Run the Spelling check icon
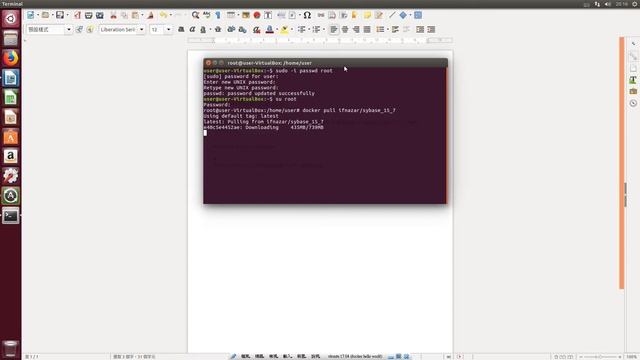The width and height of the screenshot is (640, 360). tap(207, 15)
